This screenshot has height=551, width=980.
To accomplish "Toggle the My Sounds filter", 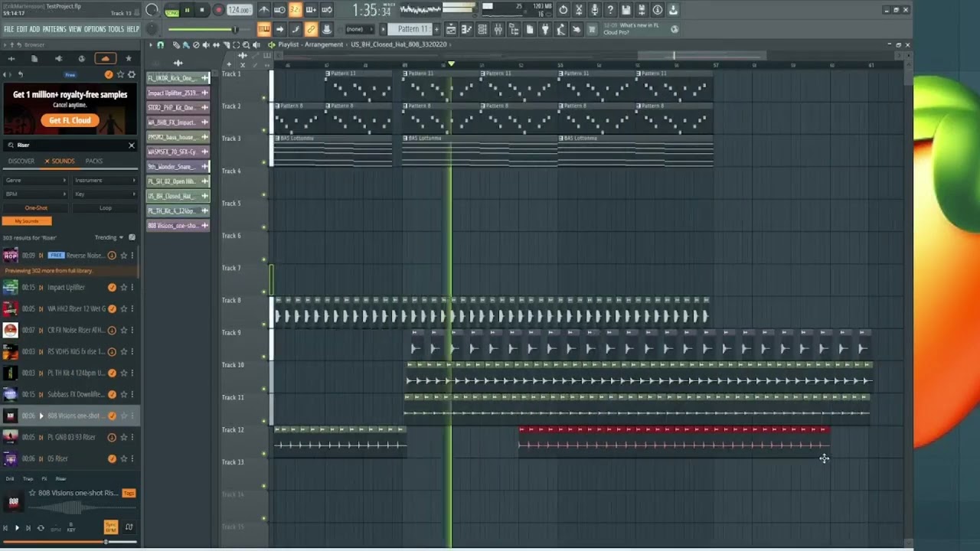I will [x=27, y=221].
